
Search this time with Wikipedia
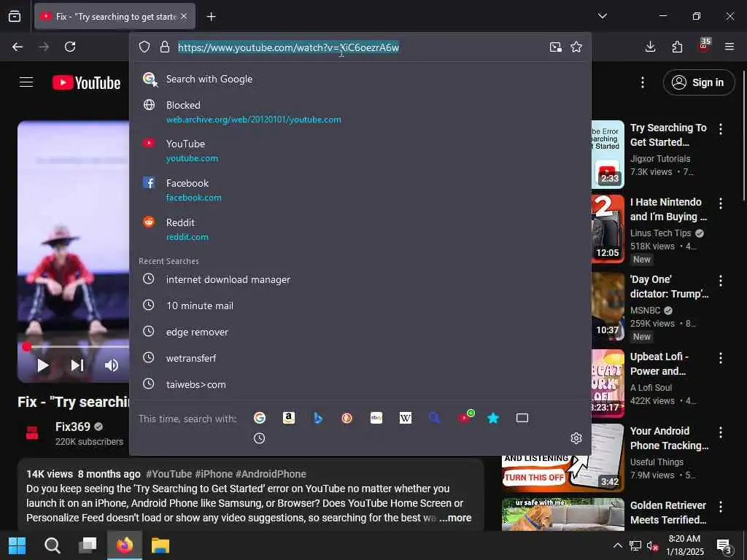point(406,418)
